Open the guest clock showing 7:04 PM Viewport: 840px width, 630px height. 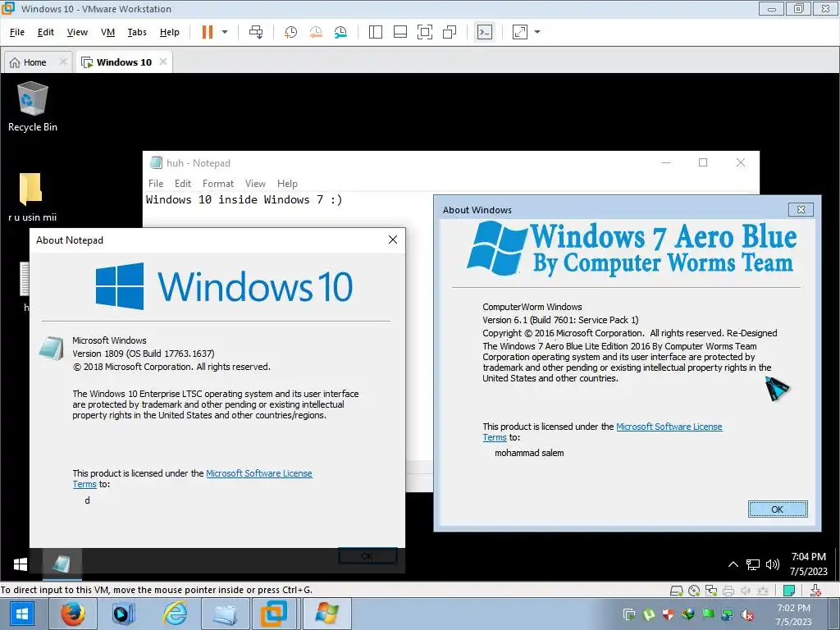[x=808, y=564]
